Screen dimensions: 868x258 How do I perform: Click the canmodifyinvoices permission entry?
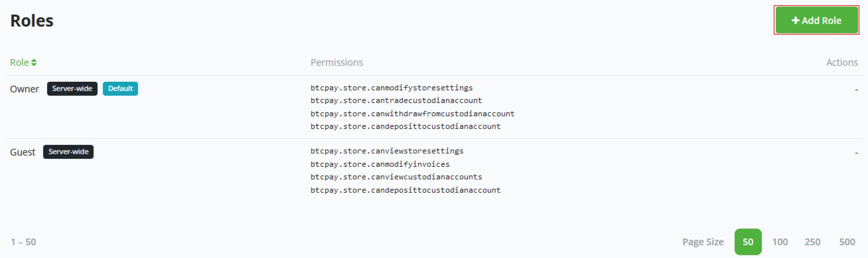coord(380,164)
